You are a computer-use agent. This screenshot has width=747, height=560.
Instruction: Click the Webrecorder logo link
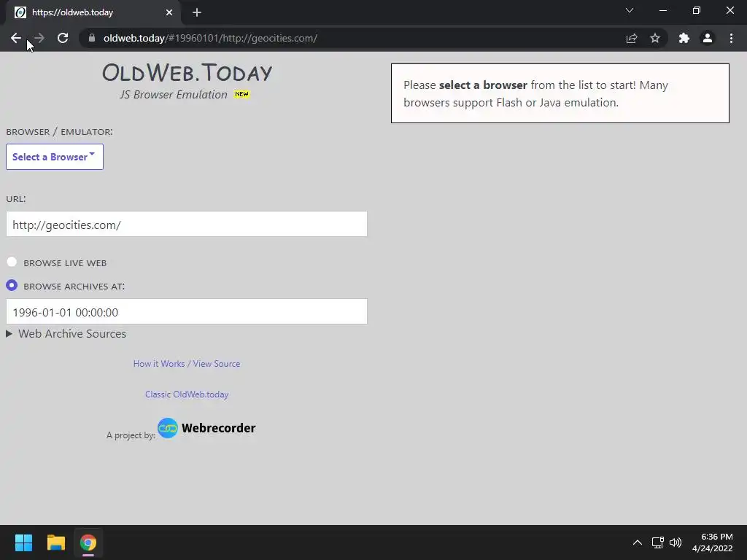click(206, 428)
